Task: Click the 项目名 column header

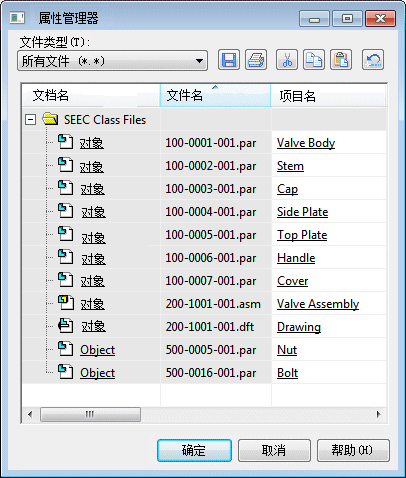Action: [x=328, y=96]
